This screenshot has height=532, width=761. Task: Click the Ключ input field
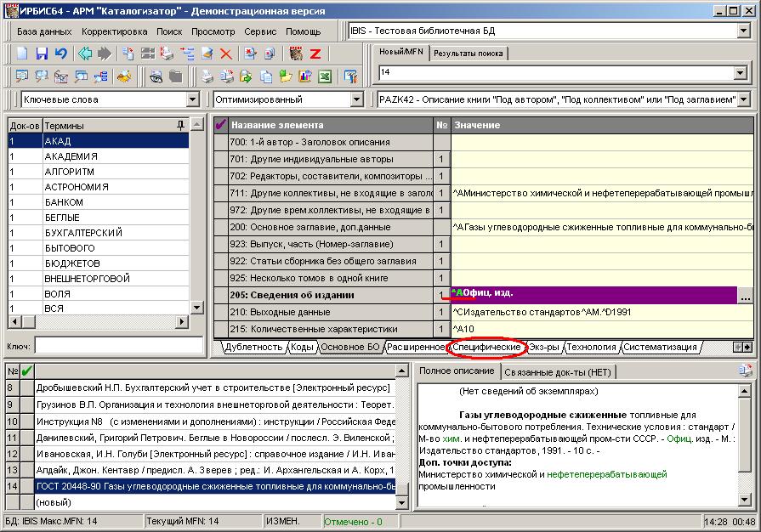coord(118,346)
